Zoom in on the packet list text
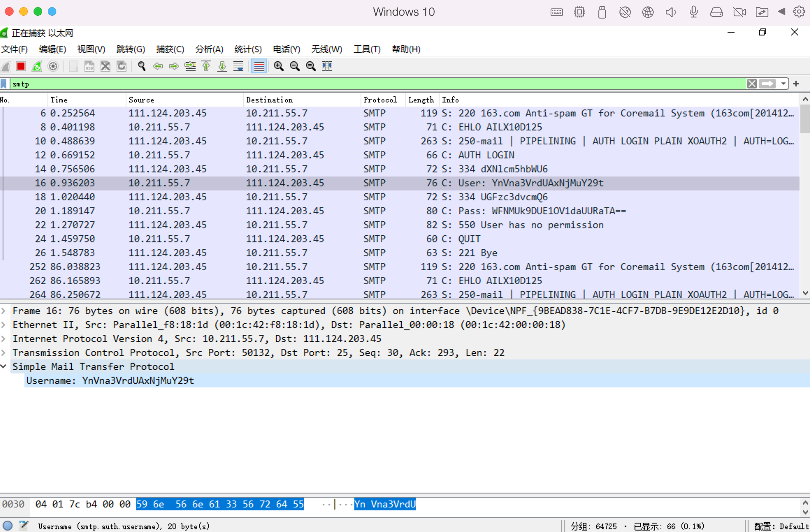 [x=278, y=66]
